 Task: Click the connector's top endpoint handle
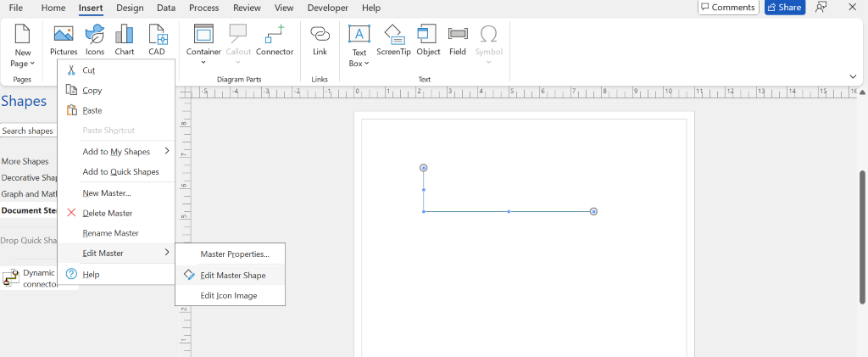click(424, 168)
